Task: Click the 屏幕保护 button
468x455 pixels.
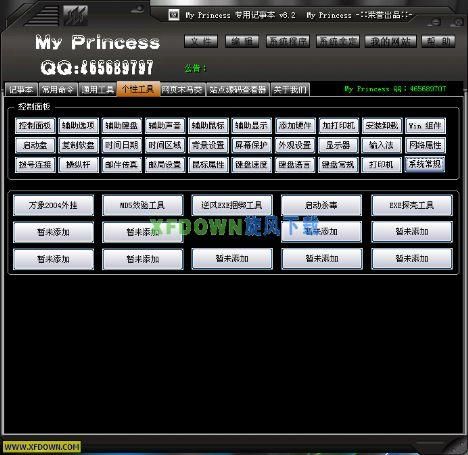Action: coord(252,145)
